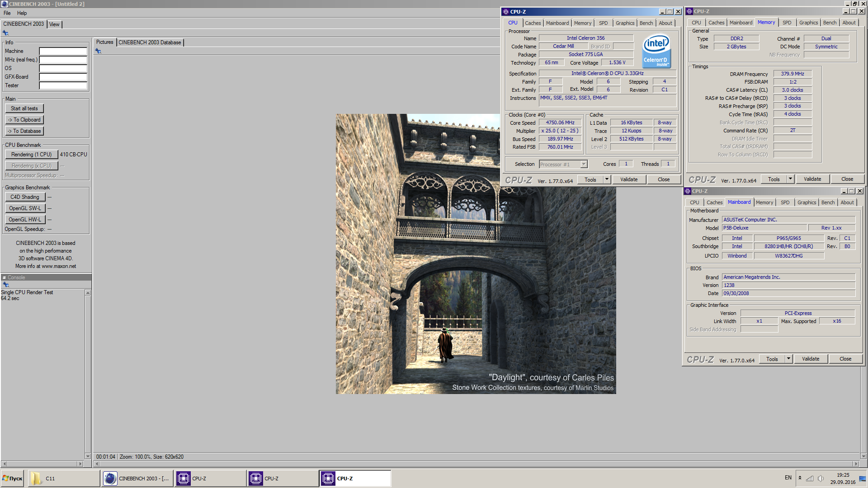
Task: Click the pin icon in the Console panel
Action: coord(6,285)
